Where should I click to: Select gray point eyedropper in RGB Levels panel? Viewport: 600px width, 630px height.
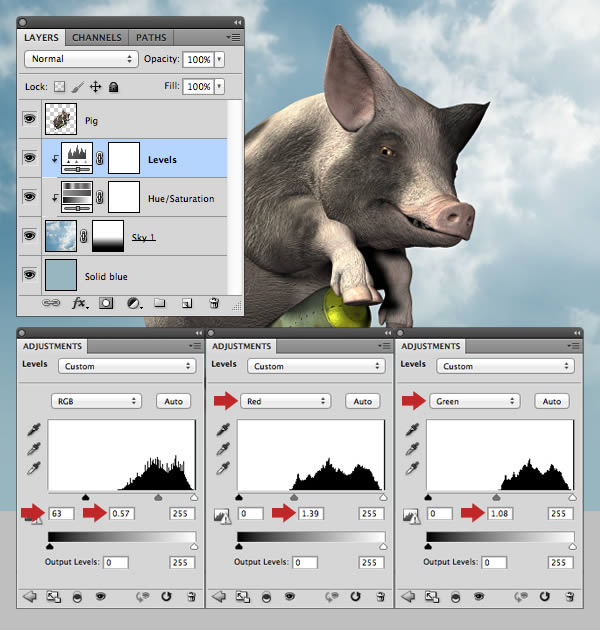coord(34,449)
